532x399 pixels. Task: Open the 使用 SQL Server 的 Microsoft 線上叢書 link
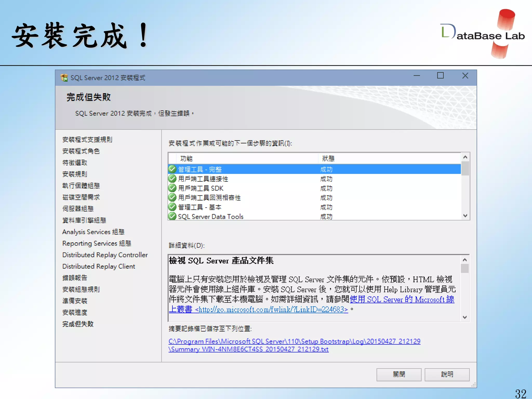click(311, 304)
